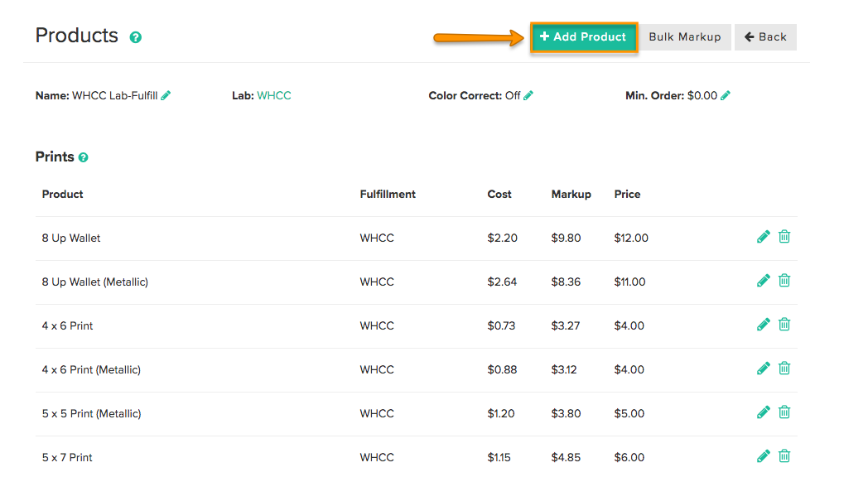Viewport: 868px width, 477px height.
Task: Click the $12.00 price value
Action: pyautogui.click(x=631, y=238)
